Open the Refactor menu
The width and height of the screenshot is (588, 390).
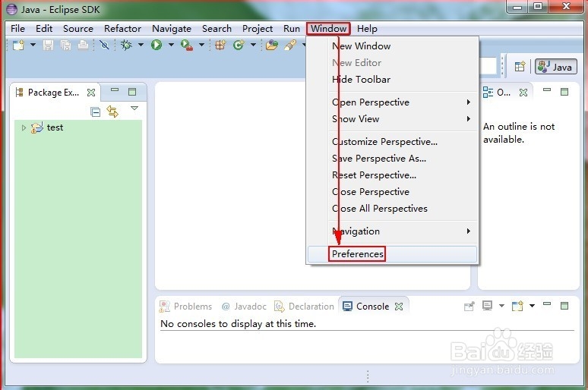(122, 29)
